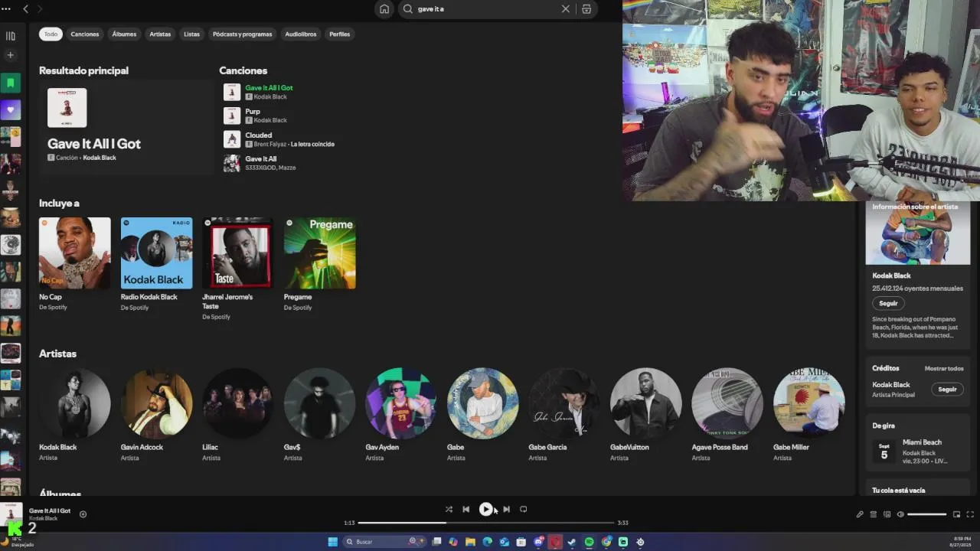980x551 pixels.
Task: Toggle shuffle playback
Action: click(x=449, y=509)
